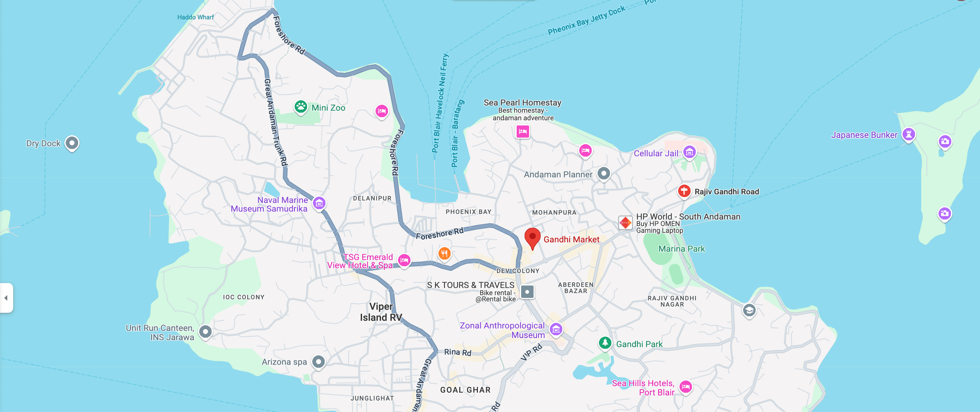This screenshot has height=412, width=980.
Task: Click the Pheonix Bay Jetty Dock label
Action: 586,20
